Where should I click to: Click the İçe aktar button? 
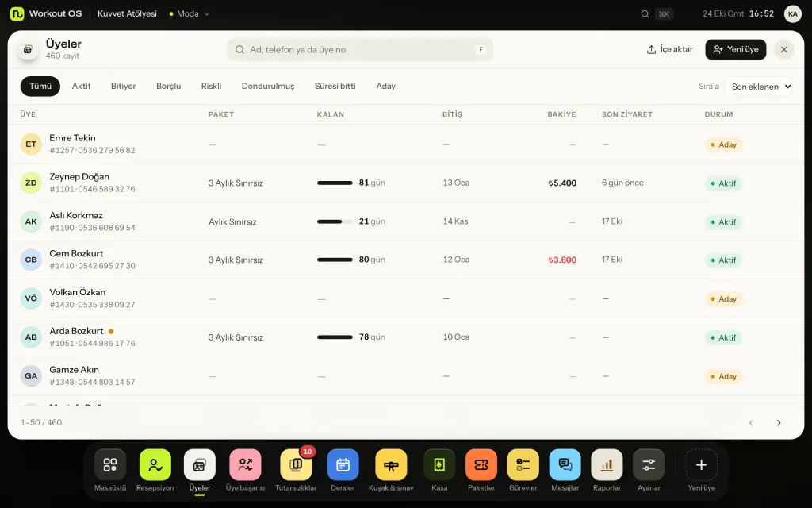click(x=669, y=49)
